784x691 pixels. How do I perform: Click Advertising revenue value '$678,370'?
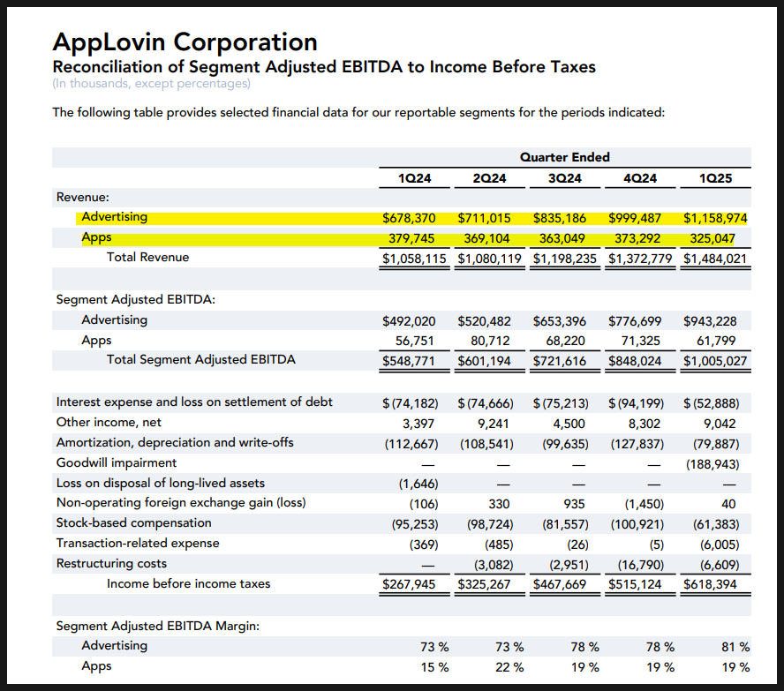(x=409, y=218)
